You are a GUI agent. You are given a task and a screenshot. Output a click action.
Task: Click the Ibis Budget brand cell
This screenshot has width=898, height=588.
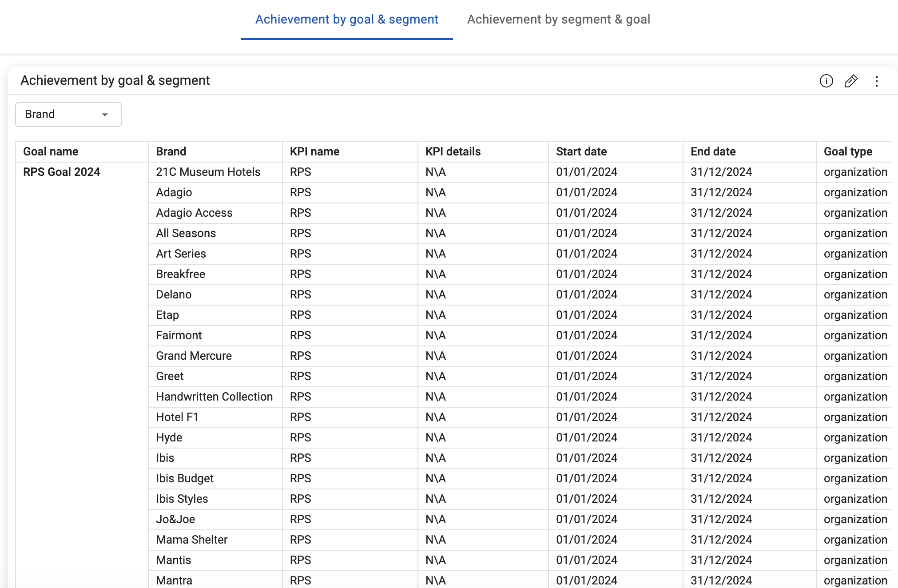click(x=184, y=478)
